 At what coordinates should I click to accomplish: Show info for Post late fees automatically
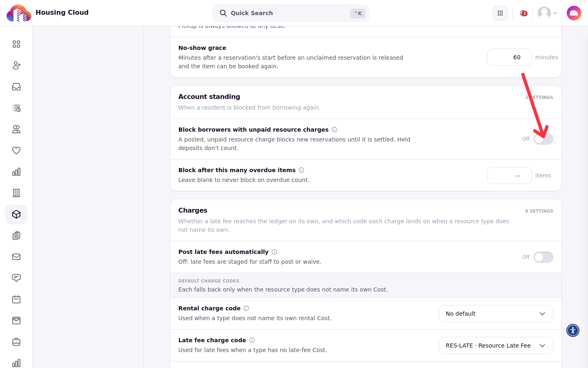274,252
